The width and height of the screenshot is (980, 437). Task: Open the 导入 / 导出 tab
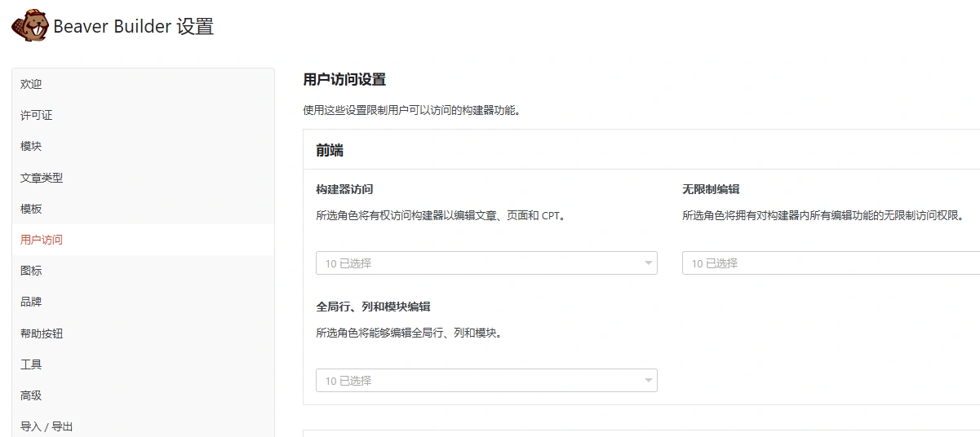144,425
